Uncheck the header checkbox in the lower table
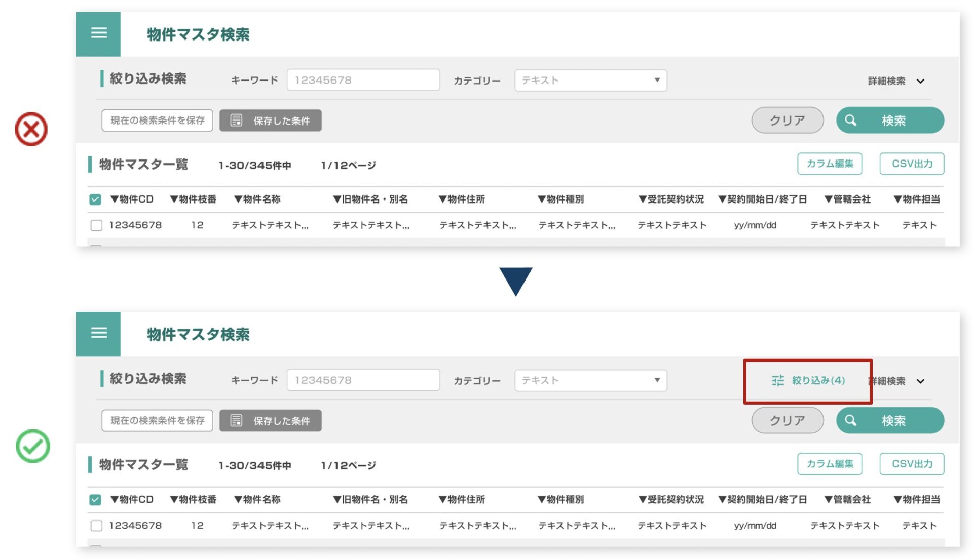Screen dimensions: 973x560 tap(96, 500)
